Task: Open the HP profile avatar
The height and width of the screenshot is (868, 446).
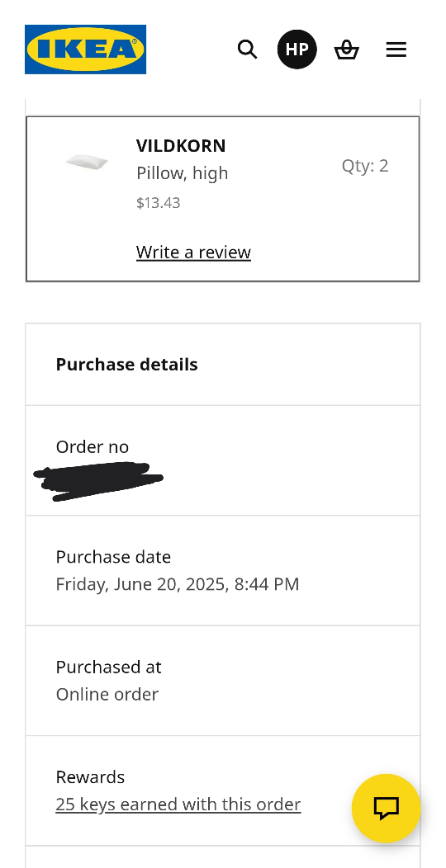Action: 297,50
